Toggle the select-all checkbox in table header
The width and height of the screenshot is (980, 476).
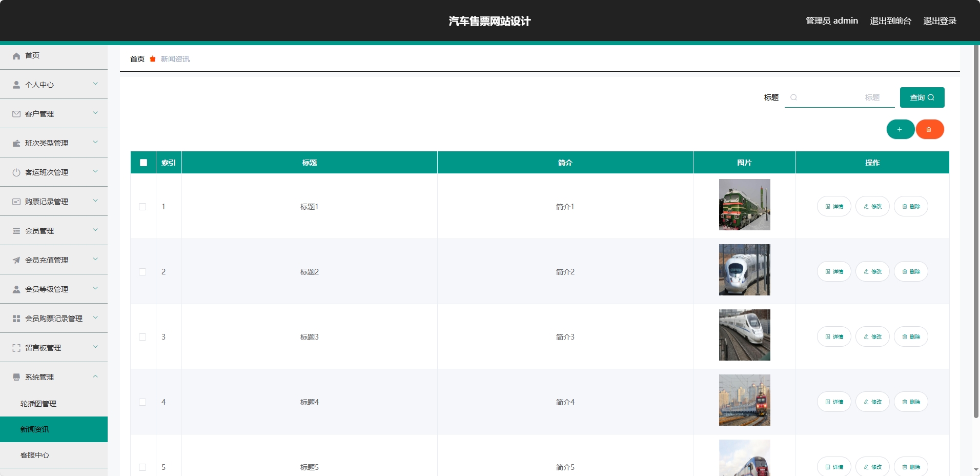tap(144, 163)
